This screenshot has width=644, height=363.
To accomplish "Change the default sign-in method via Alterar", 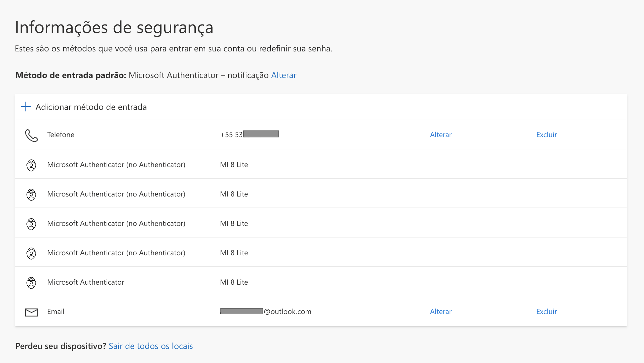I will (284, 75).
